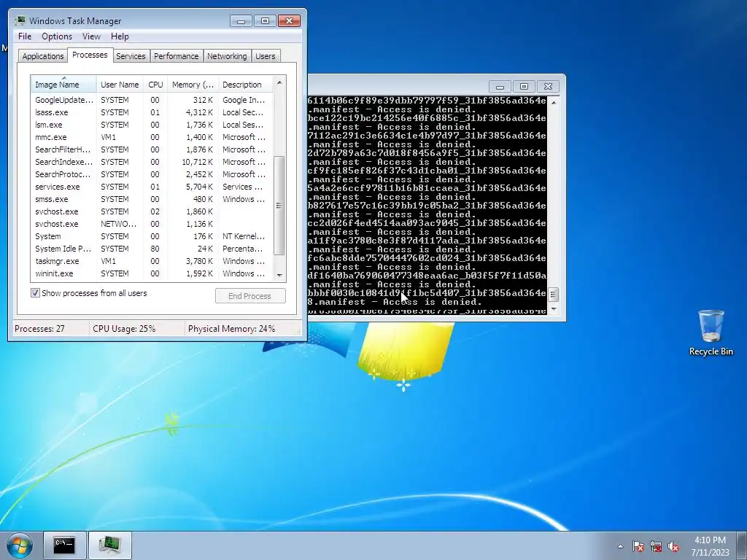747x560 pixels.
Task: Click process list scroll up arrow
Action: pos(279,82)
